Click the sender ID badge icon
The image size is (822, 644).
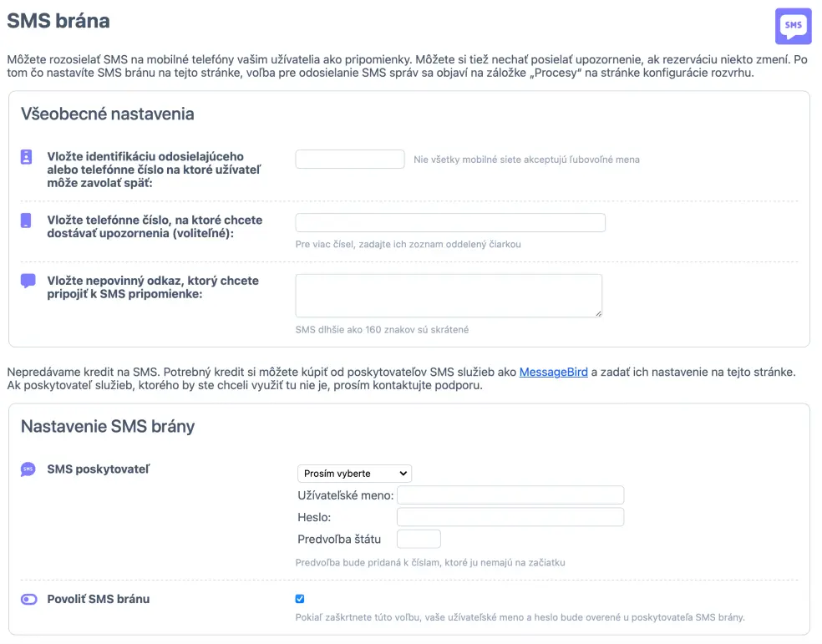pos(27,157)
